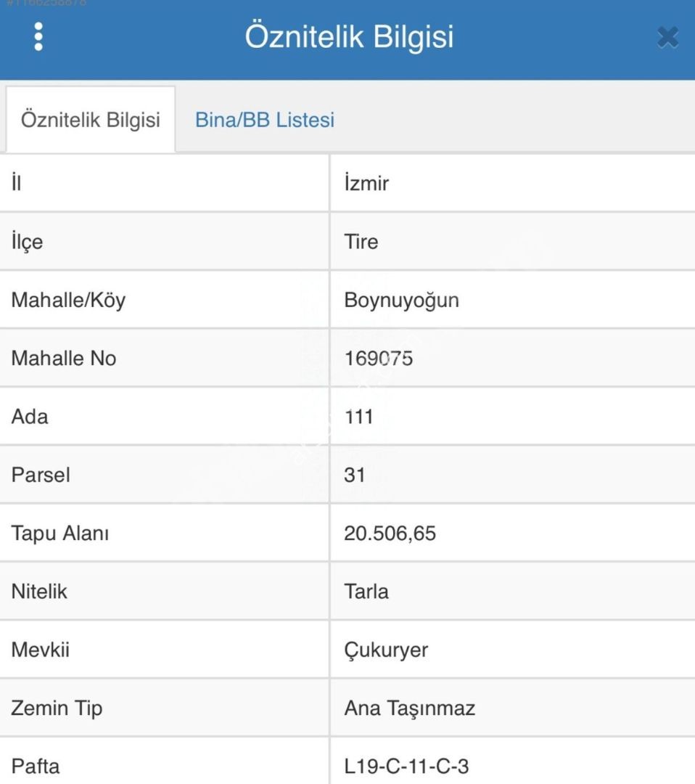695x784 pixels.
Task: Click the İlçe row label
Action: coord(27,242)
